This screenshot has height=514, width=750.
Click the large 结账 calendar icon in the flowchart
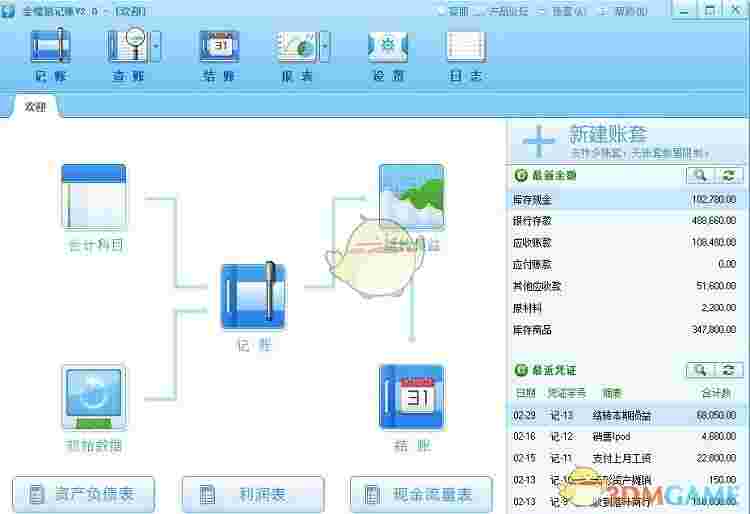(411, 397)
